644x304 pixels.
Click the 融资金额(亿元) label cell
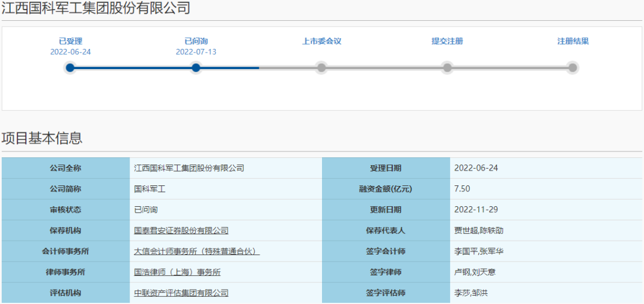(x=386, y=189)
